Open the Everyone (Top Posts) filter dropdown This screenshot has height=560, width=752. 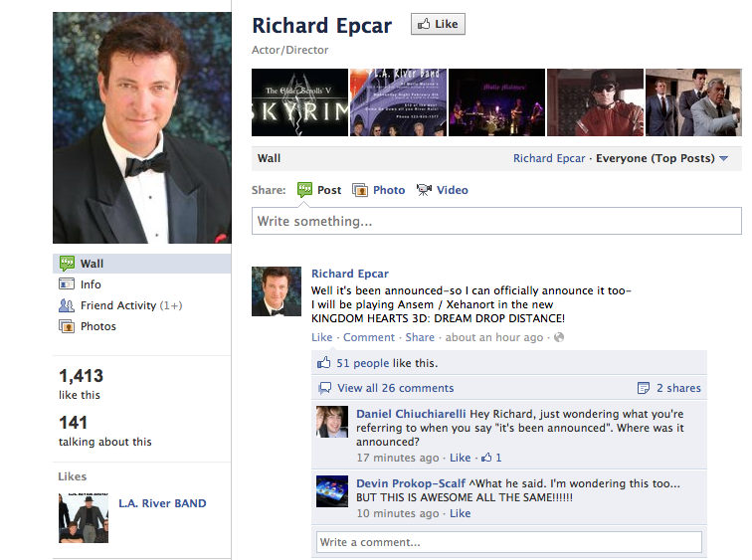661,158
